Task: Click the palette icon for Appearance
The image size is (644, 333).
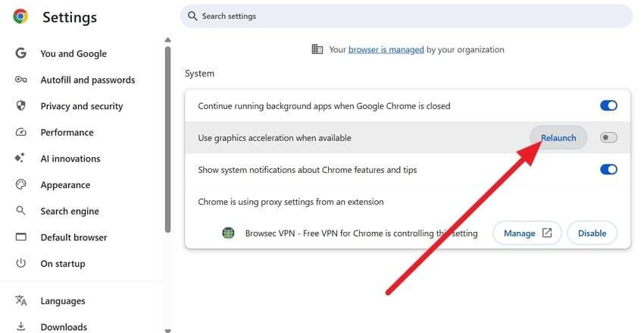Action: pos(20,184)
